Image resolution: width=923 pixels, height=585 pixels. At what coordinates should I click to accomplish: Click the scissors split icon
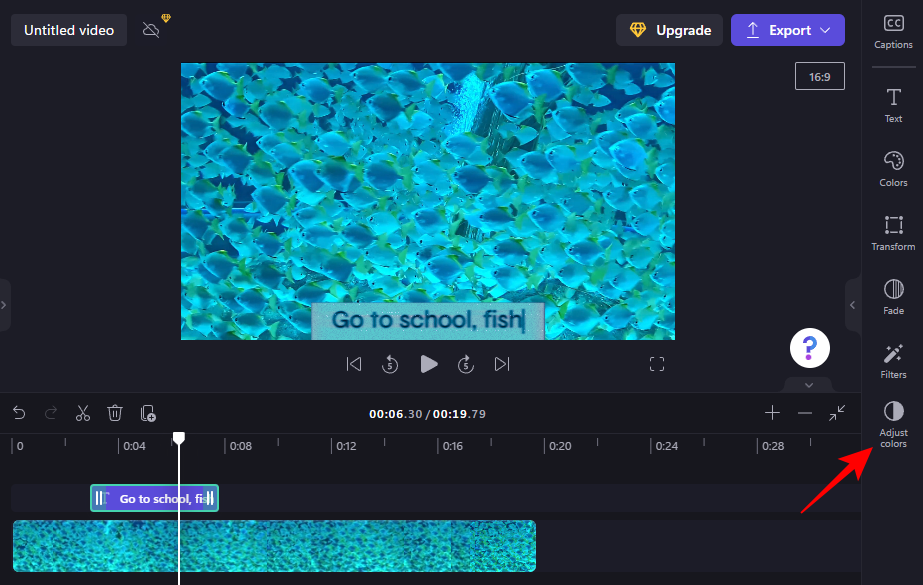[83, 413]
